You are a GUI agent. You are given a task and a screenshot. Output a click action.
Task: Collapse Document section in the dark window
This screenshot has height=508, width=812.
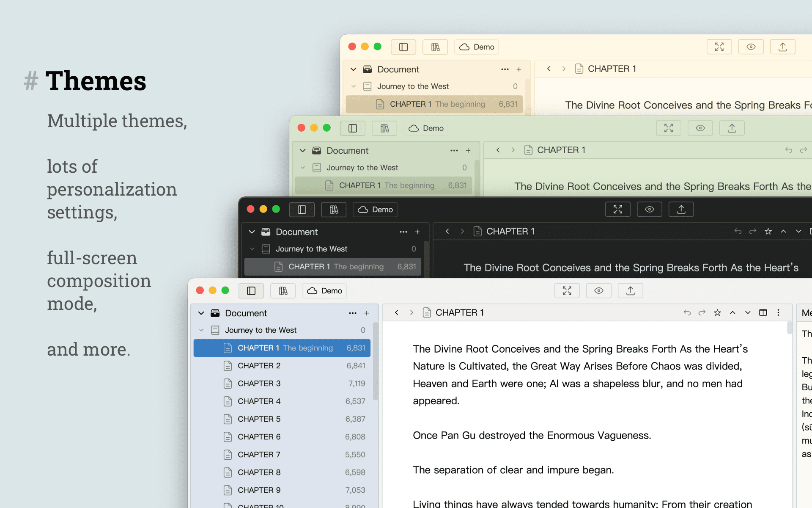coord(252,232)
